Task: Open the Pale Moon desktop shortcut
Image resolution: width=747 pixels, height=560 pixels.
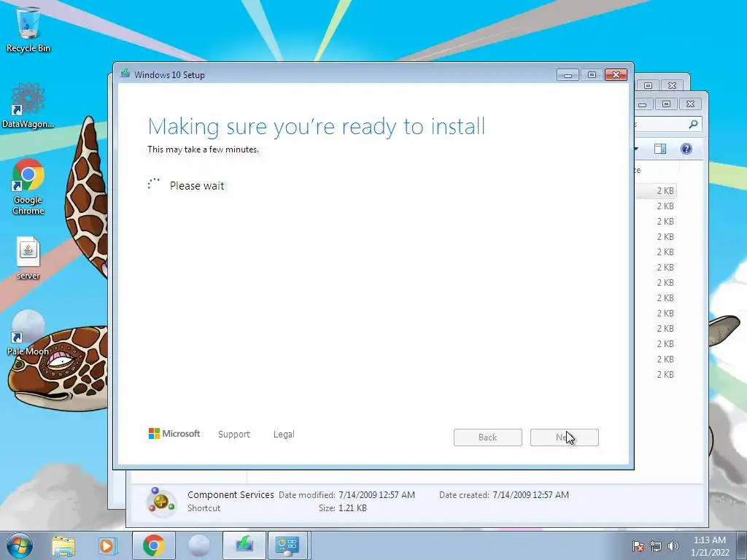Action: [28, 333]
